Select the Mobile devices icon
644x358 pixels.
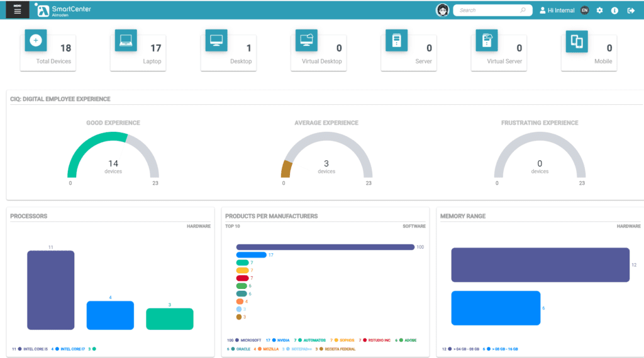pyautogui.click(x=577, y=41)
